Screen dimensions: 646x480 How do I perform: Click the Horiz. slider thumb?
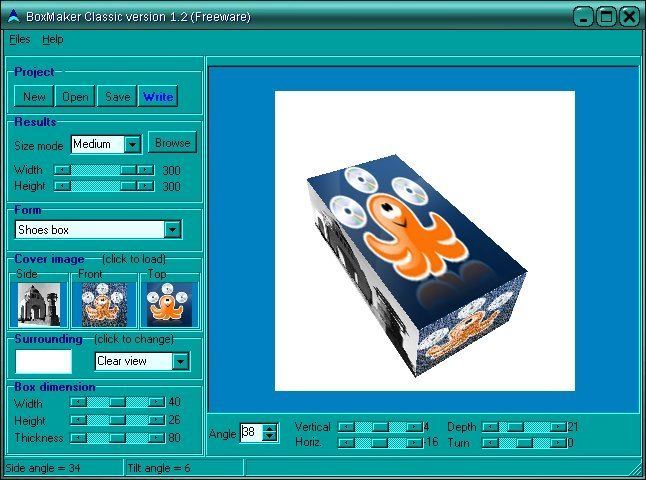(x=380, y=443)
